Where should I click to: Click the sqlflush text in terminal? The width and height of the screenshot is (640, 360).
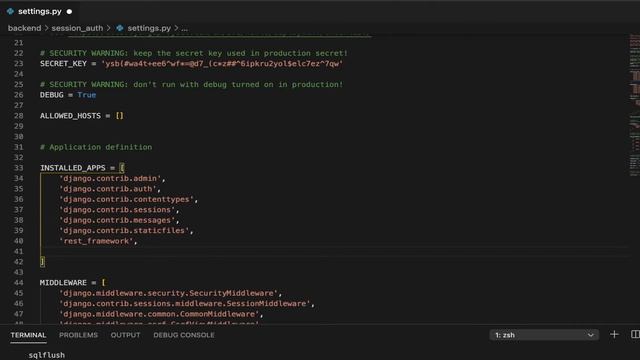[47, 355]
